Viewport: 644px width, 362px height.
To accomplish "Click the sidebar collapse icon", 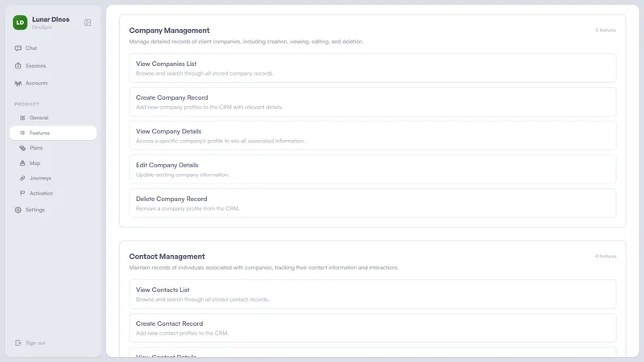I will [88, 23].
